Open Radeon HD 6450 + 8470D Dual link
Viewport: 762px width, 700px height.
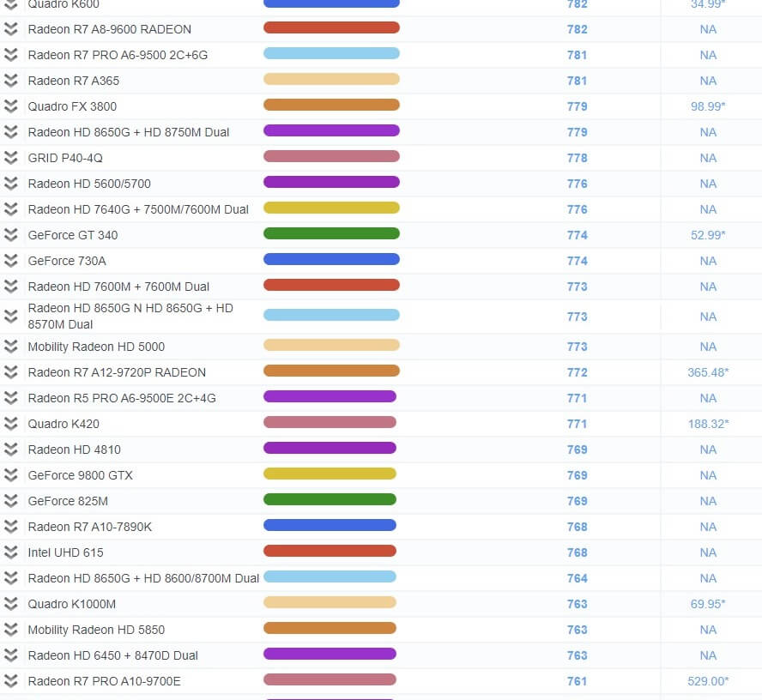(112, 655)
